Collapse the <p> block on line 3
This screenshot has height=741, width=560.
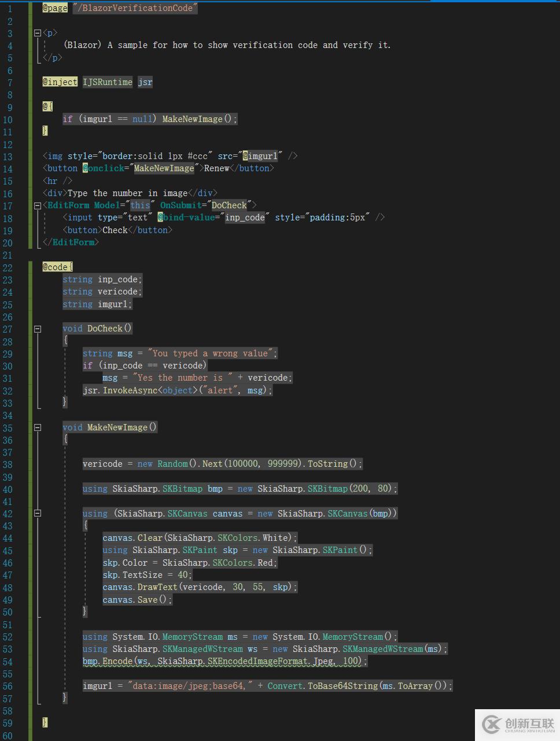[x=38, y=33]
